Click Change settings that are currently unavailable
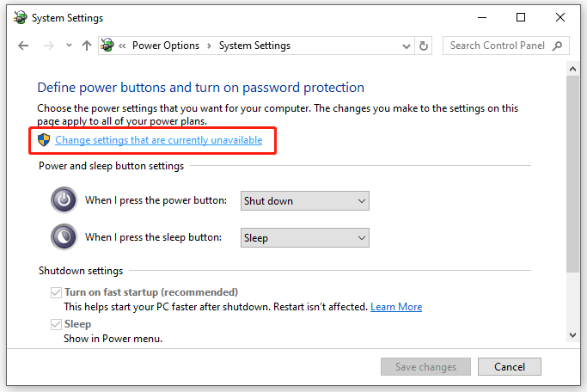 [159, 139]
